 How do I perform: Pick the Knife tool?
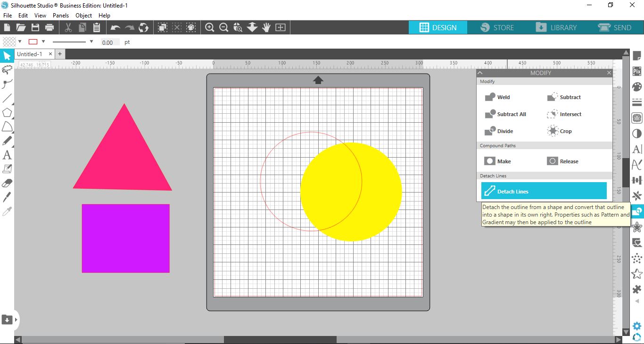click(7, 197)
